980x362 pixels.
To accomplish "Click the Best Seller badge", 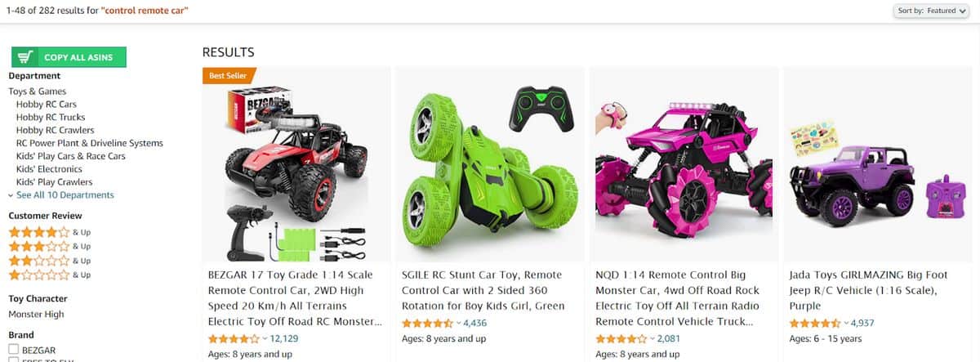I will [x=228, y=75].
